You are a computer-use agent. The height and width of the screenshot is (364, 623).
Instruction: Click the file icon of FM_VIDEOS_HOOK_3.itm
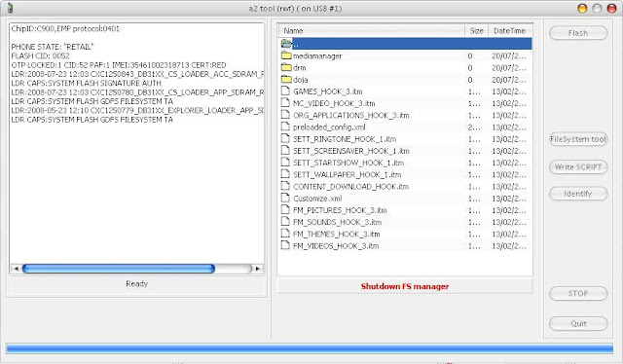click(285, 245)
